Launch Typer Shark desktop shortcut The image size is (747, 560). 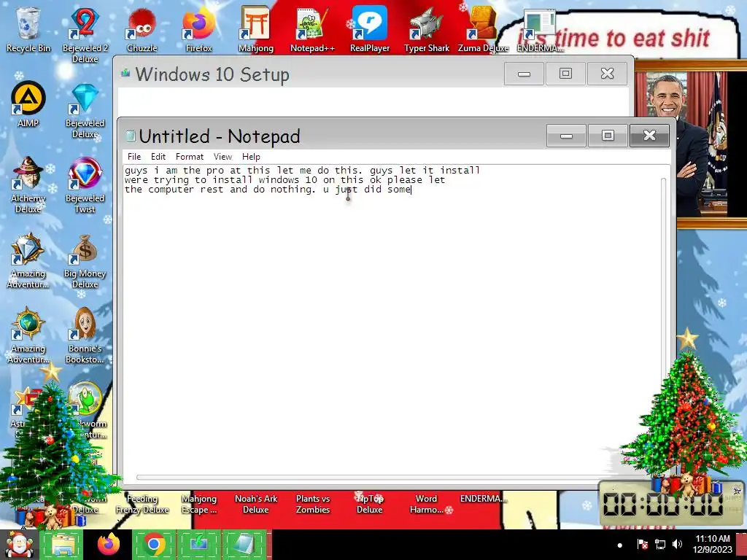point(426,28)
